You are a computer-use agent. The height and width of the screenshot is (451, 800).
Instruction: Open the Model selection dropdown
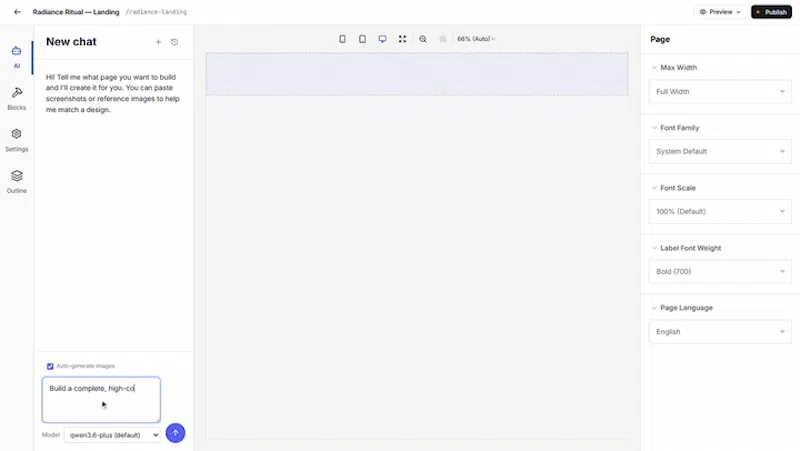click(112, 435)
